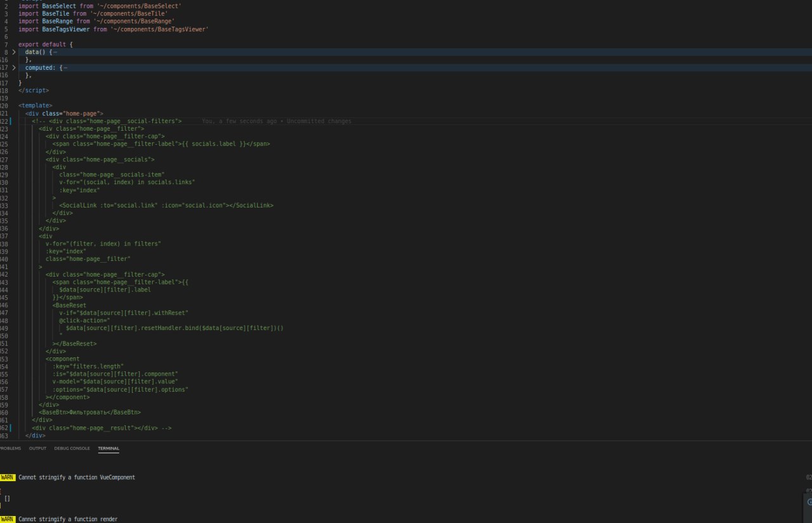Click the v-for social in socials.links line
812x523 pixels.
[127, 182]
